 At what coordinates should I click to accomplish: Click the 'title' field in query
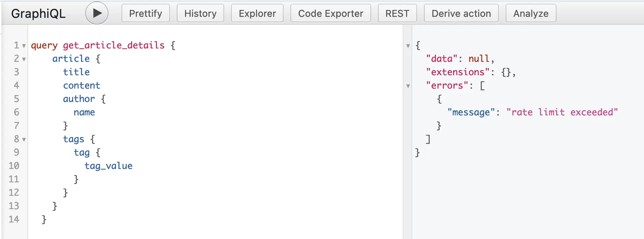76,72
